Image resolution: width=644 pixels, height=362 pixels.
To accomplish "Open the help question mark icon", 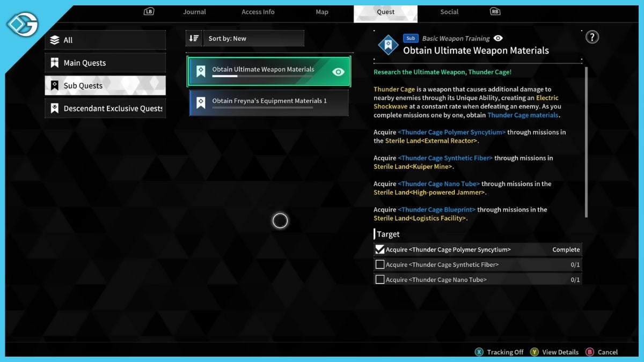I will pyautogui.click(x=592, y=37).
